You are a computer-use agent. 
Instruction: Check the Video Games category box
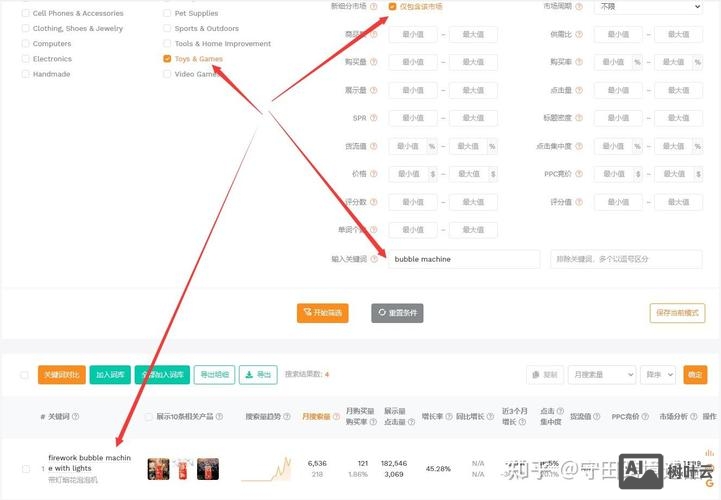(167, 74)
